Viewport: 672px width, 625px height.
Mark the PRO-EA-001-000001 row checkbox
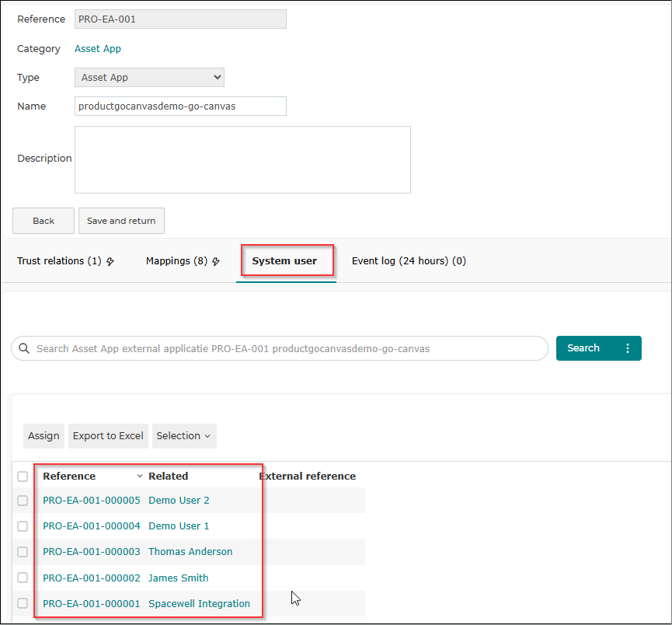pyautogui.click(x=23, y=603)
